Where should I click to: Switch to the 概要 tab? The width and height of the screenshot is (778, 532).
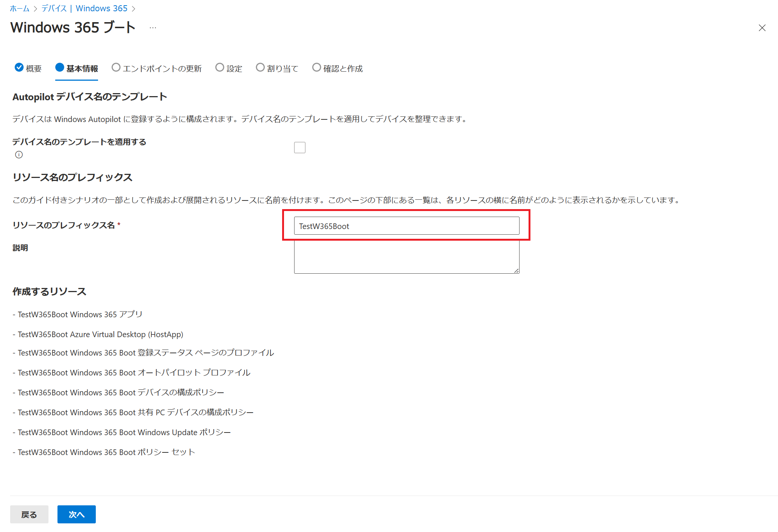click(x=33, y=69)
